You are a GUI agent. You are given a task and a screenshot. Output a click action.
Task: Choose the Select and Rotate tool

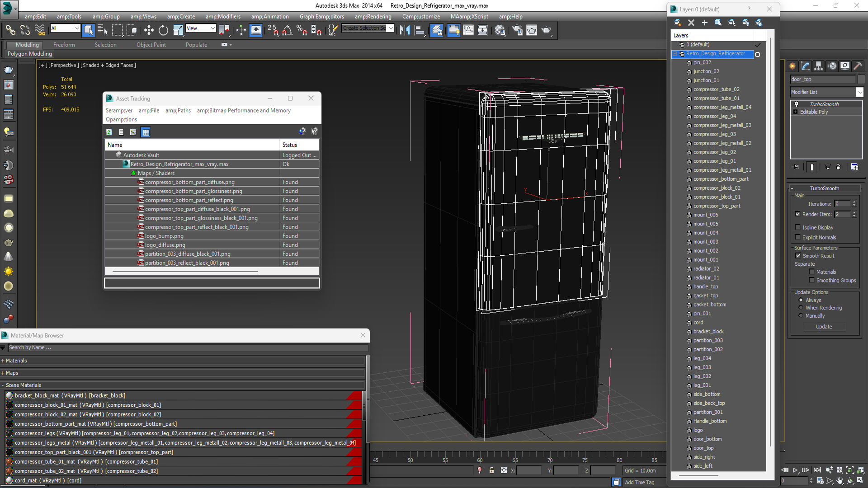tap(163, 30)
